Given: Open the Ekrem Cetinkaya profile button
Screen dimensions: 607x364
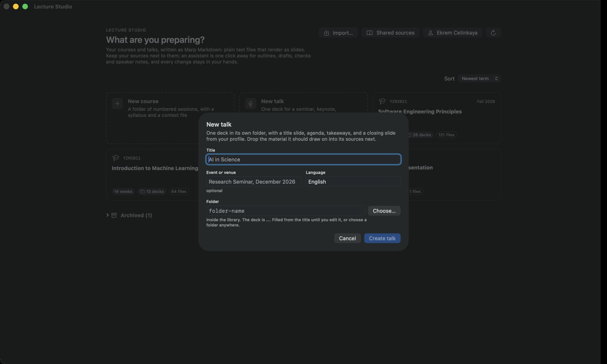Looking at the screenshot, I should (x=453, y=33).
